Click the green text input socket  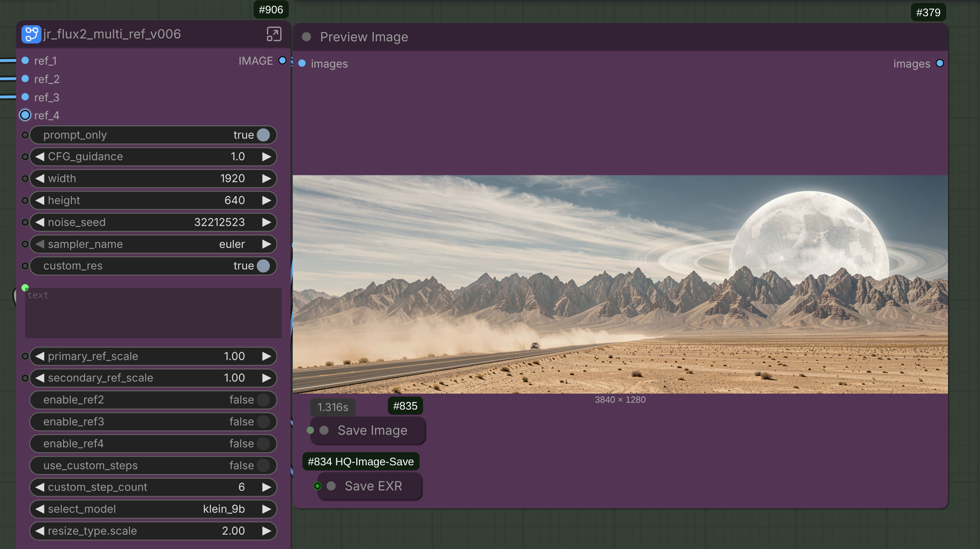pos(25,288)
